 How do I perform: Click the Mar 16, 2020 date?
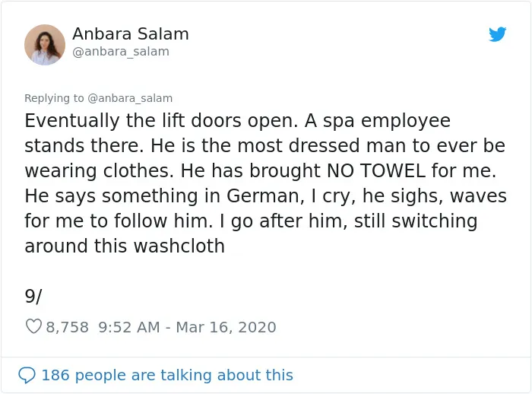(226, 327)
